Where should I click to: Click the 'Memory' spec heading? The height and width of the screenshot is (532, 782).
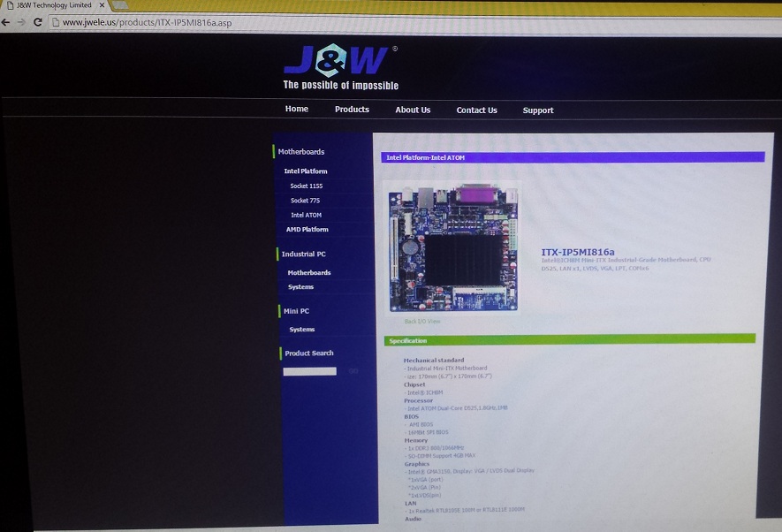[416, 440]
